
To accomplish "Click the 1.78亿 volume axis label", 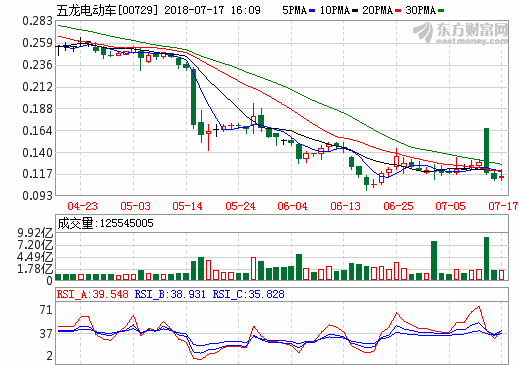I will (x=35, y=269).
